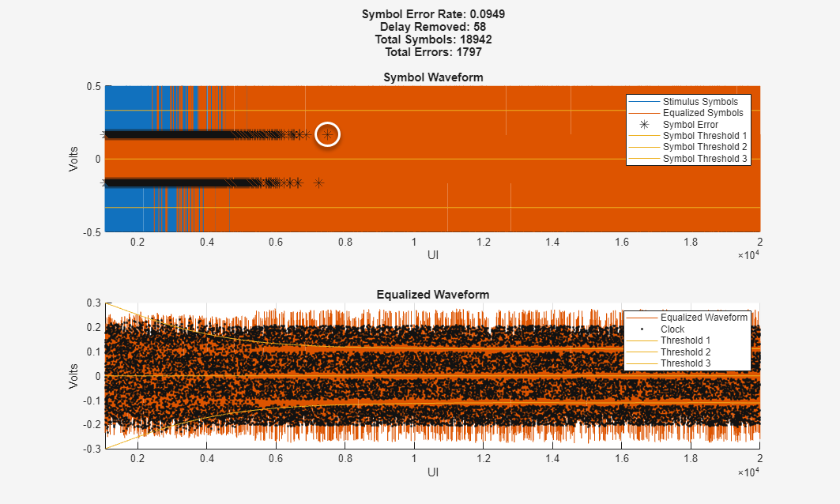This screenshot has height=504, width=840.
Task: Toggle Equalized Waveform legend entry
Action: coord(703,318)
